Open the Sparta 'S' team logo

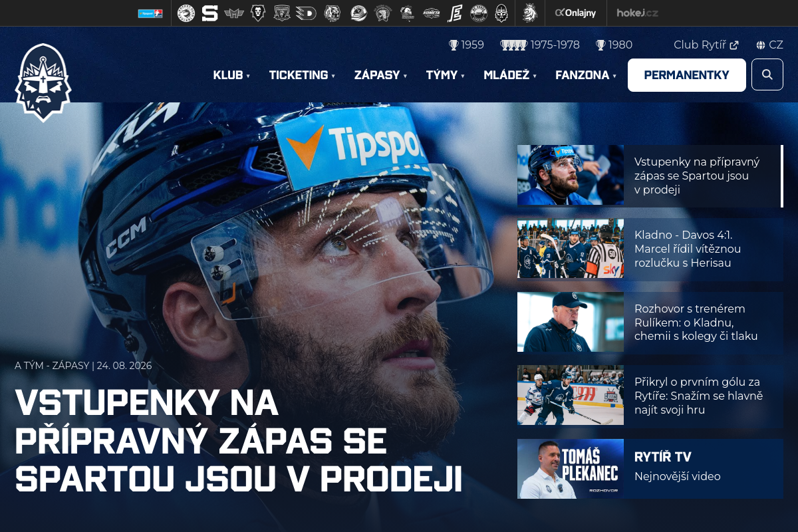coord(209,13)
